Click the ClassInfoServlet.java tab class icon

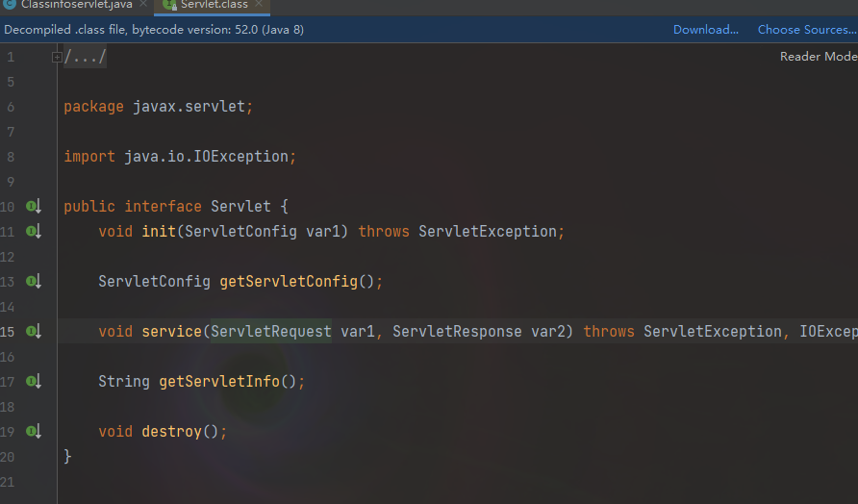[10, 4]
